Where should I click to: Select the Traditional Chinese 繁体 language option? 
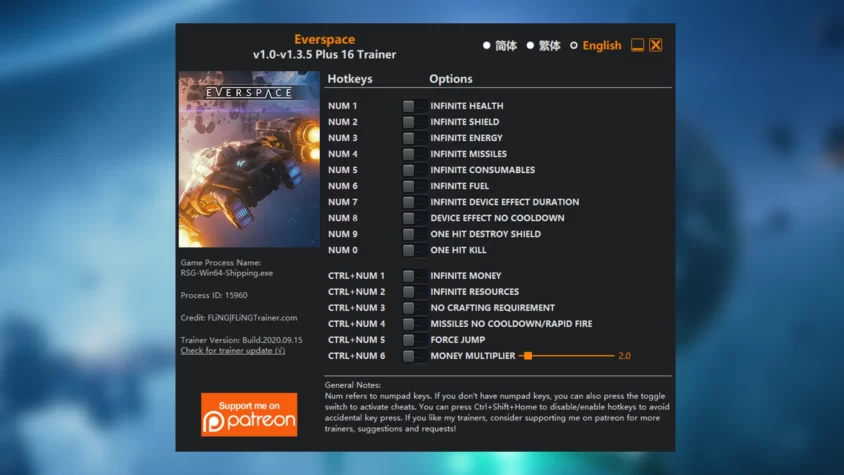[544, 46]
